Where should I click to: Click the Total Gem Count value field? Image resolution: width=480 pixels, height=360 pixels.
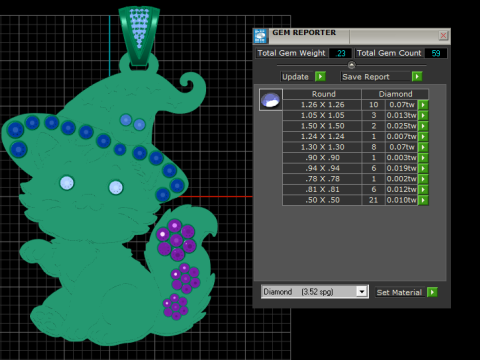pos(436,53)
